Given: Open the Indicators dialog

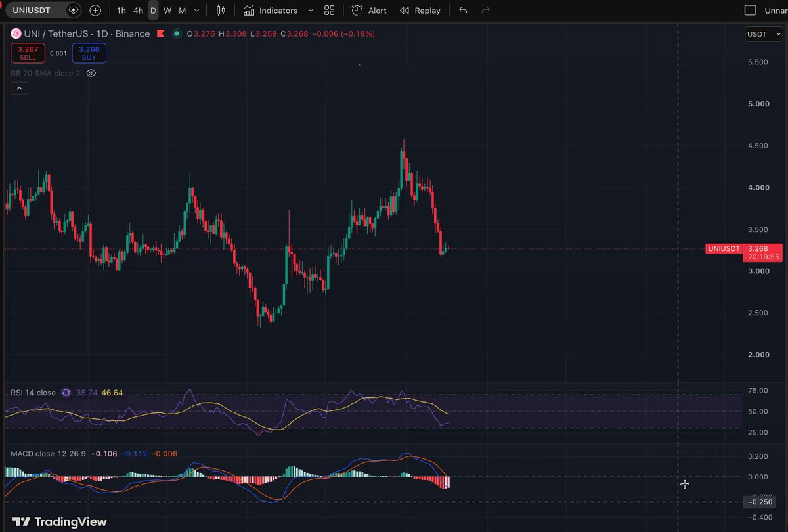Looking at the screenshot, I should point(270,11).
